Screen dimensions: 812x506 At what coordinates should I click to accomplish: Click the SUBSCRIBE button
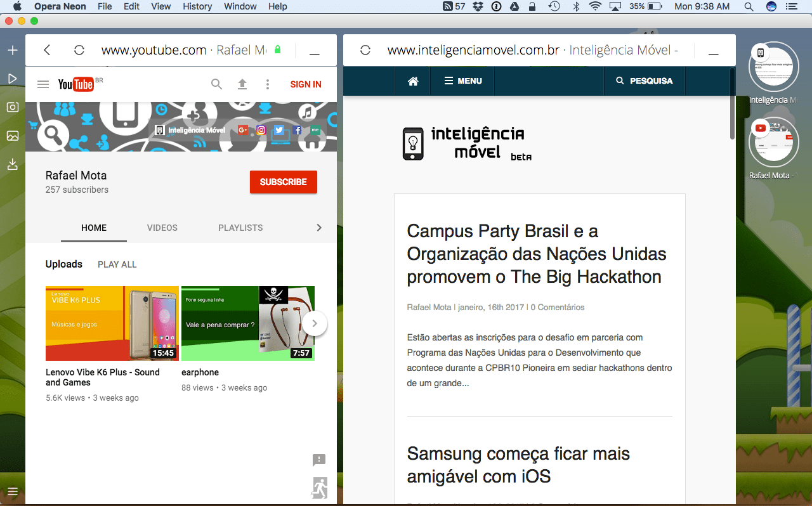point(284,182)
